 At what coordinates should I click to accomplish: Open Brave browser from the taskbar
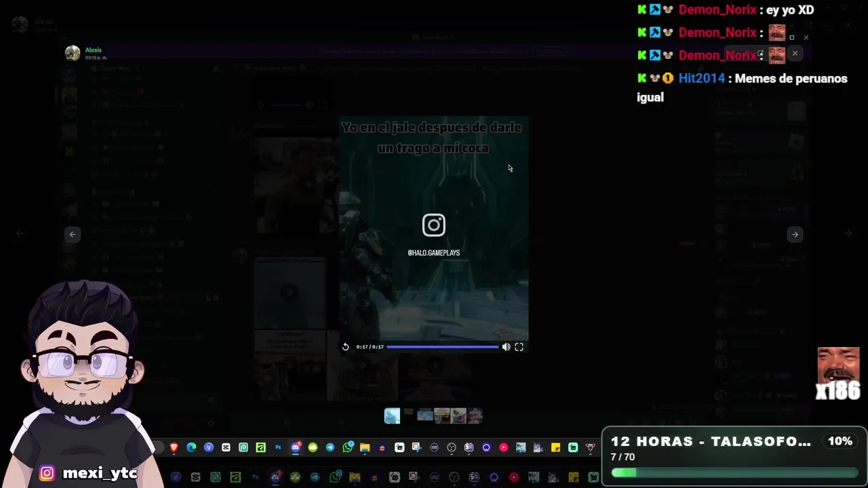[174, 447]
